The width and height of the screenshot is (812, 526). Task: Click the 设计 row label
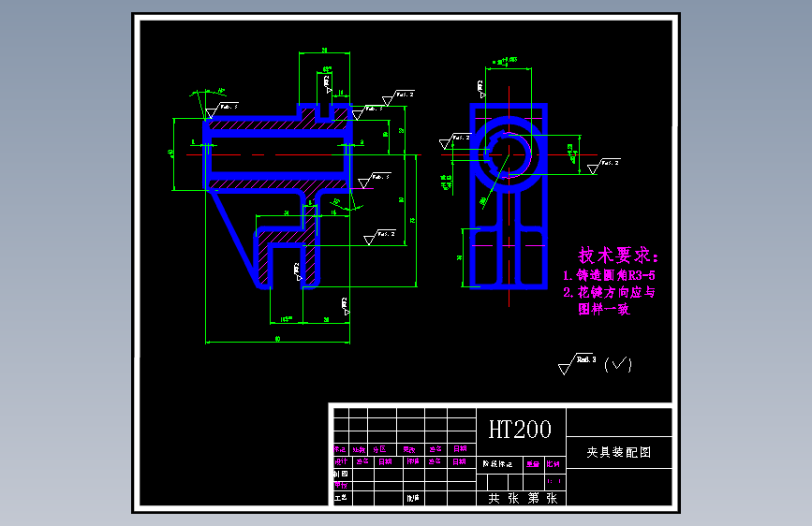click(x=341, y=461)
